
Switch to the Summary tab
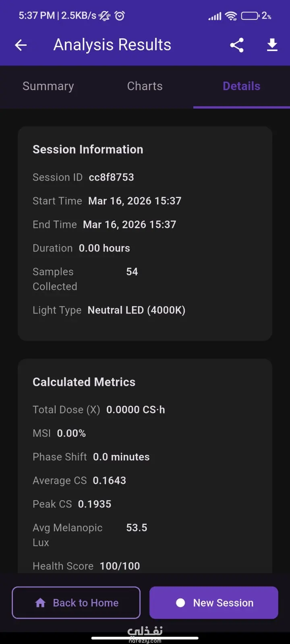point(48,86)
